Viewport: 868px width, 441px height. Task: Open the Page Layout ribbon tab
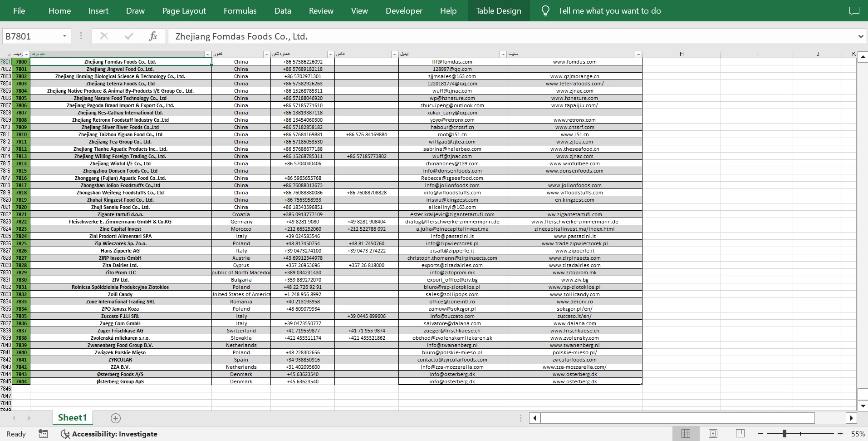coord(184,11)
